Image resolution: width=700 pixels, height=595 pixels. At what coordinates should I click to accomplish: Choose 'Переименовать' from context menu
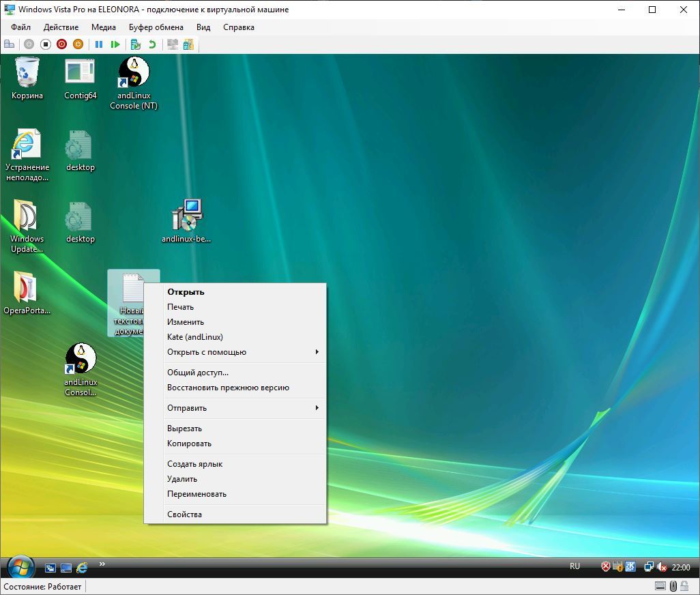[196, 494]
